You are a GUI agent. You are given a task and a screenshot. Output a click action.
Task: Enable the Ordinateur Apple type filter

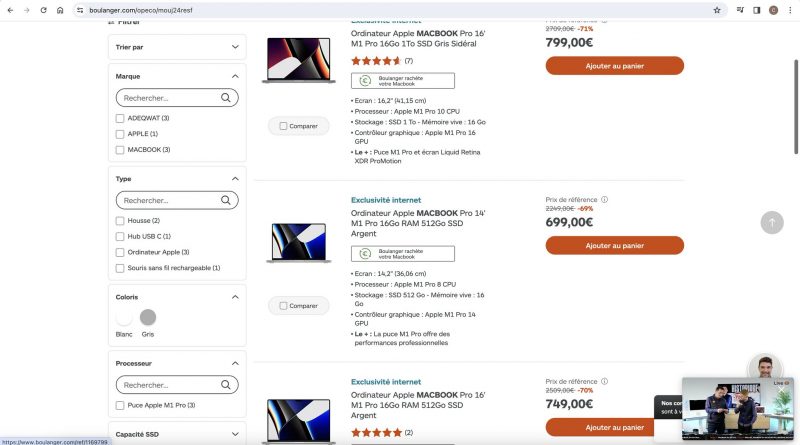121,252
